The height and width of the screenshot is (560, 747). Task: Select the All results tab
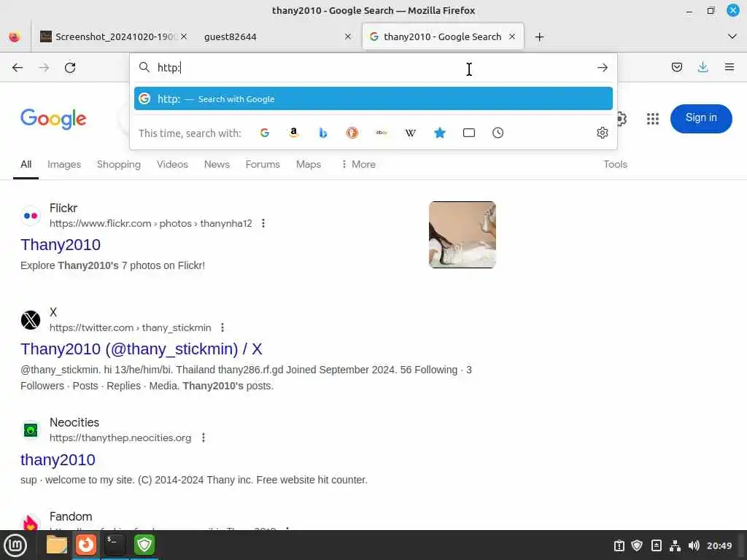(26, 164)
